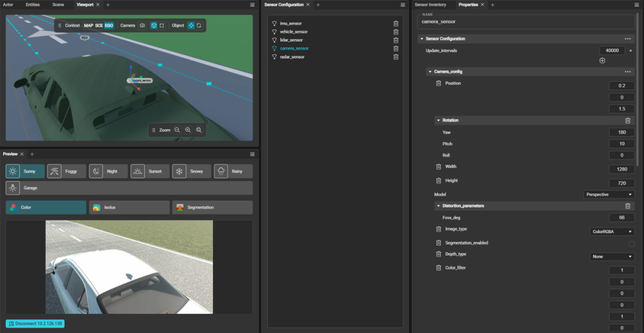This screenshot has width=644, height=333.
Task: Click the trash icon beside Position
Action: 439,83
